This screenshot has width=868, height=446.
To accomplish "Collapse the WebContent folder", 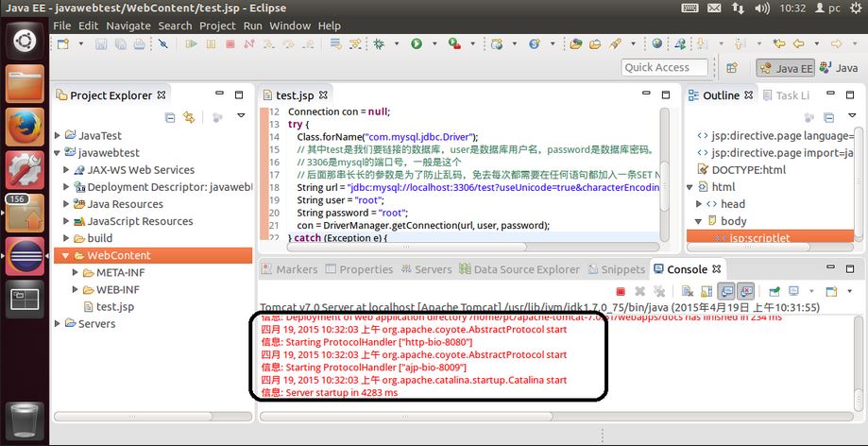I will pos(66,255).
